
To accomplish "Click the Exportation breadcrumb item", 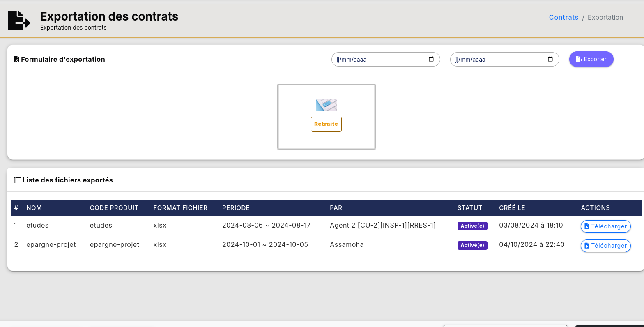I will pyautogui.click(x=605, y=17).
